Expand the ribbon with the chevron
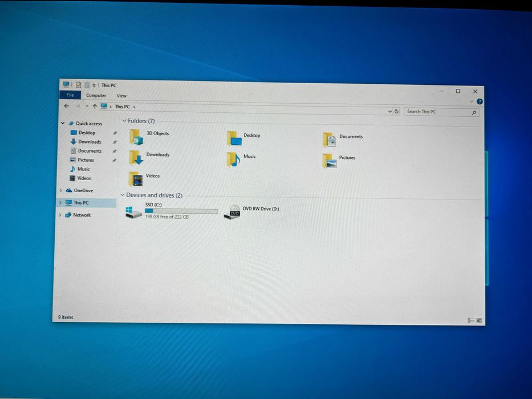 tap(471, 101)
